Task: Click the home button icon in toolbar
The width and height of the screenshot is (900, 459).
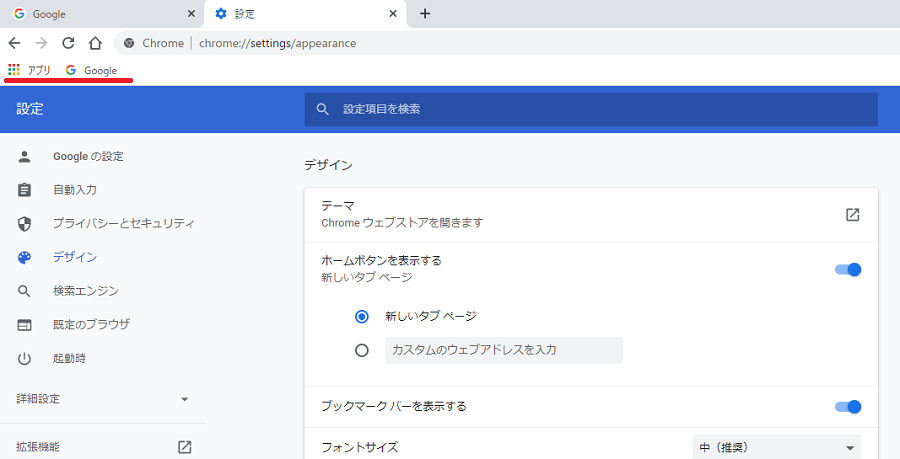Action: (95, 43)
